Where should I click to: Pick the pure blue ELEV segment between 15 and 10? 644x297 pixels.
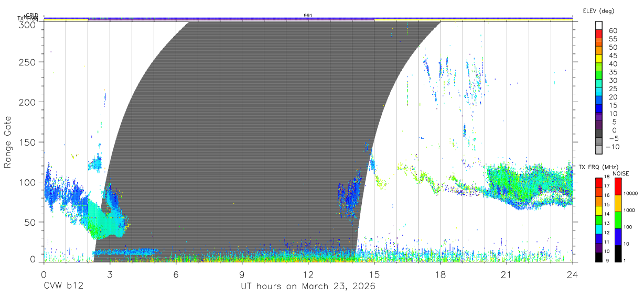click(x=599, y=107)
